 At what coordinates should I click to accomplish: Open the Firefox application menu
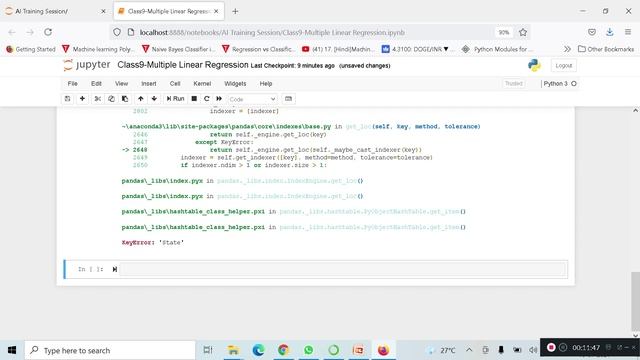pos(628,32)
